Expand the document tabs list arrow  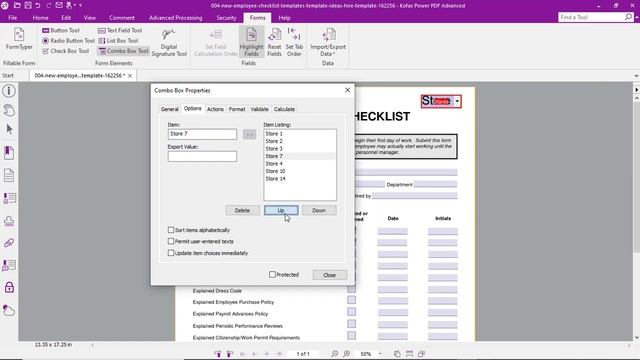pyautogui.click(x=636, y=76)
